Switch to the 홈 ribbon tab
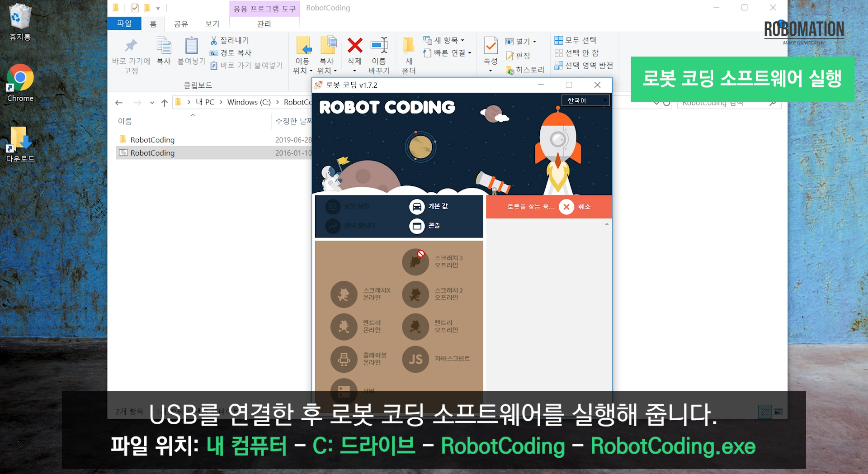The width and height of the screenshot is (868, 474). [153, 24]
